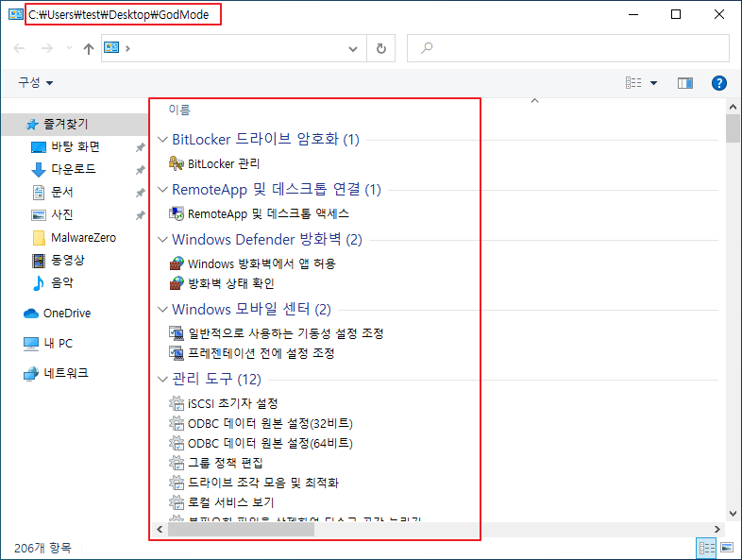Click the 사진 pictures icon
The height and width of the screenshot is (560, 742).
click(39, 215)
